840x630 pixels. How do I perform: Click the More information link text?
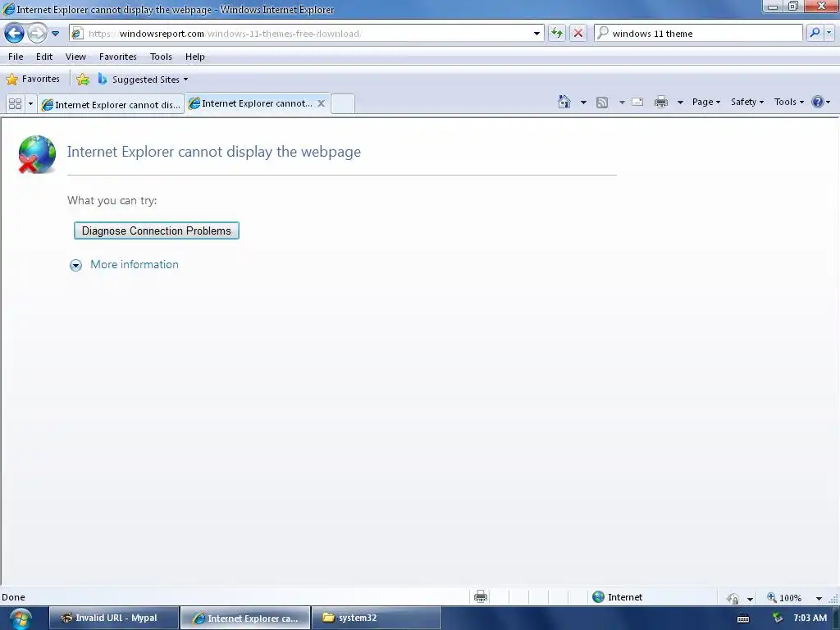135,264
